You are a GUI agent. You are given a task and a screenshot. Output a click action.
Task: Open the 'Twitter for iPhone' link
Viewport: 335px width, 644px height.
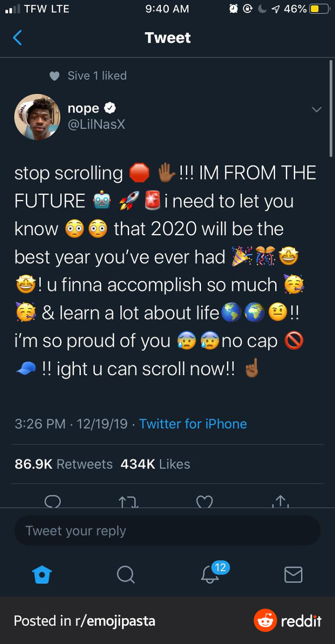pos(193,424)
